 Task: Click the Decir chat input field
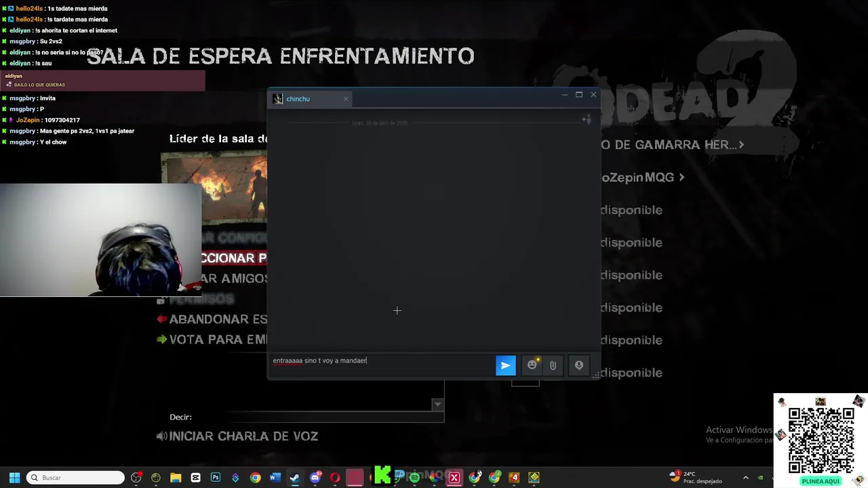click(336, 417)
